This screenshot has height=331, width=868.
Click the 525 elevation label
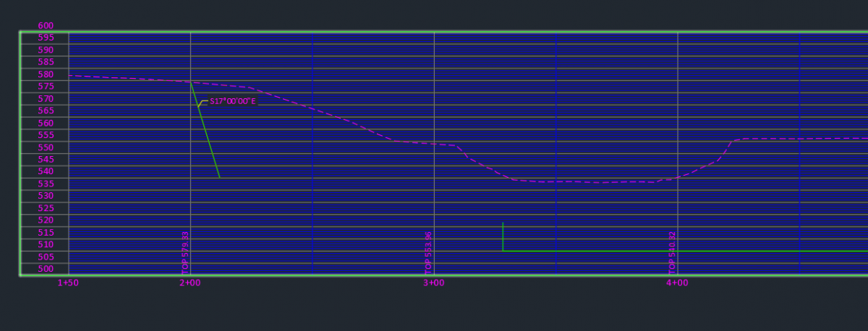point(46,208)
